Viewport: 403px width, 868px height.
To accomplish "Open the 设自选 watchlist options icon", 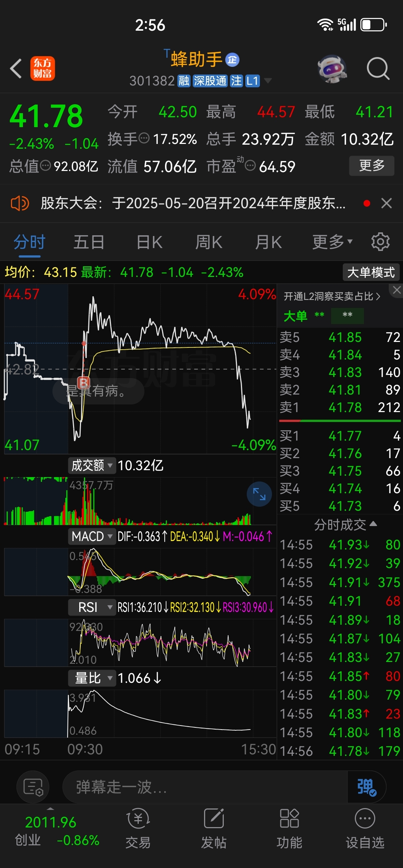I will pos(365,828).
